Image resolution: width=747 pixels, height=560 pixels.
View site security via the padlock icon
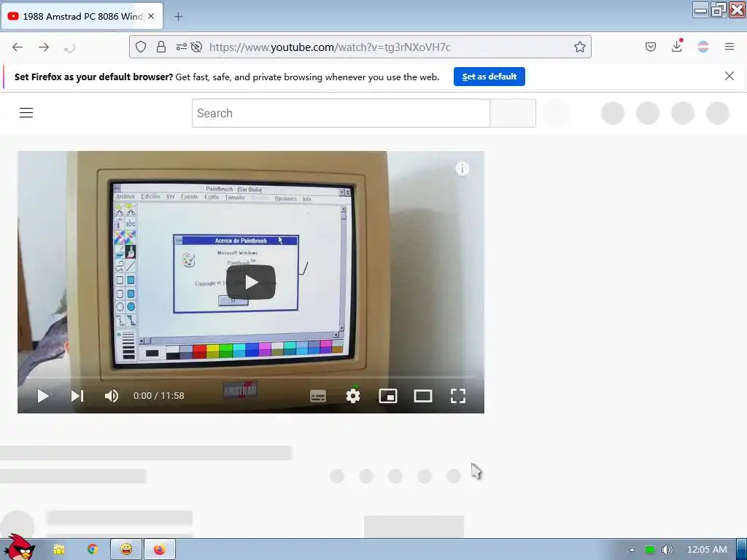tap(161, 47)
